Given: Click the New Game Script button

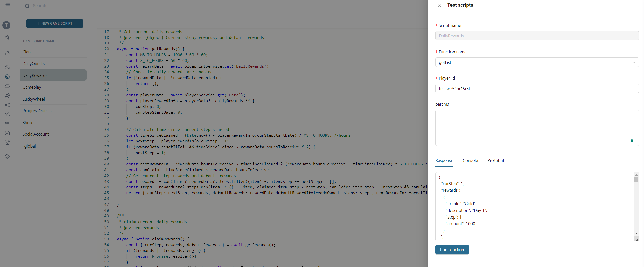Looking at the screenshot, I should coord(55,23).
